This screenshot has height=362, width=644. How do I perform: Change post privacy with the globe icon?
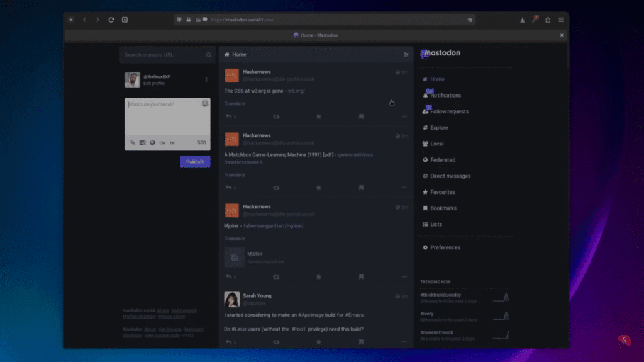coord(152,143)
